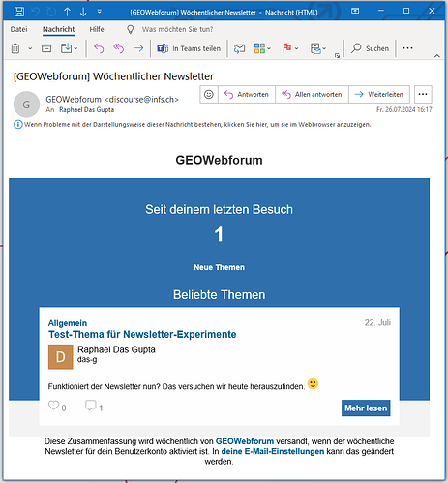Screen dimensions: 448x483
Task: Click the Allen antworten button
Action: (312, 94)
